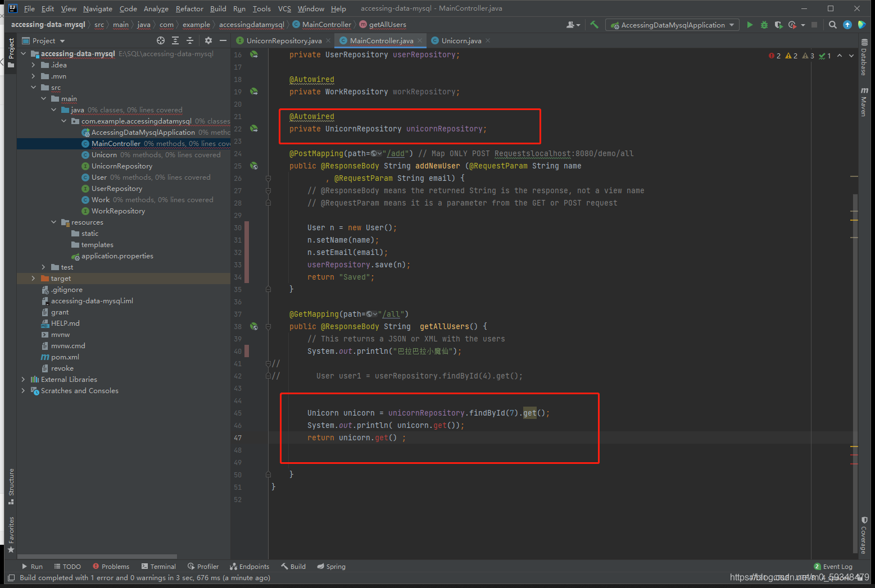Screen dimensions: 875x588
Task: Collapse the src folder in Project tree
Action: pos(34,87)
